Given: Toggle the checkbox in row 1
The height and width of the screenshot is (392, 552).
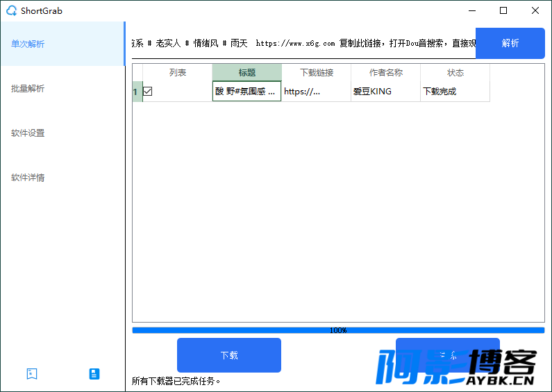Looking at the screenshot, I should 148,92.
